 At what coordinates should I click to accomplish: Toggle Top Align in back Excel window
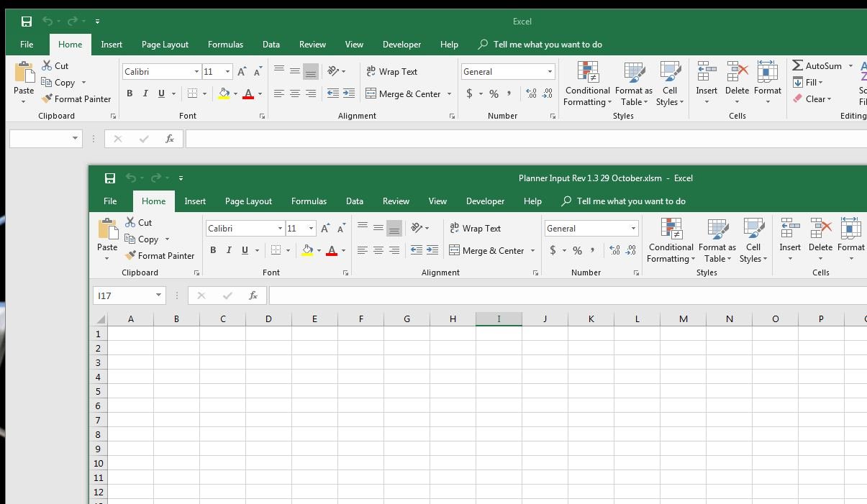click(278, 71)
